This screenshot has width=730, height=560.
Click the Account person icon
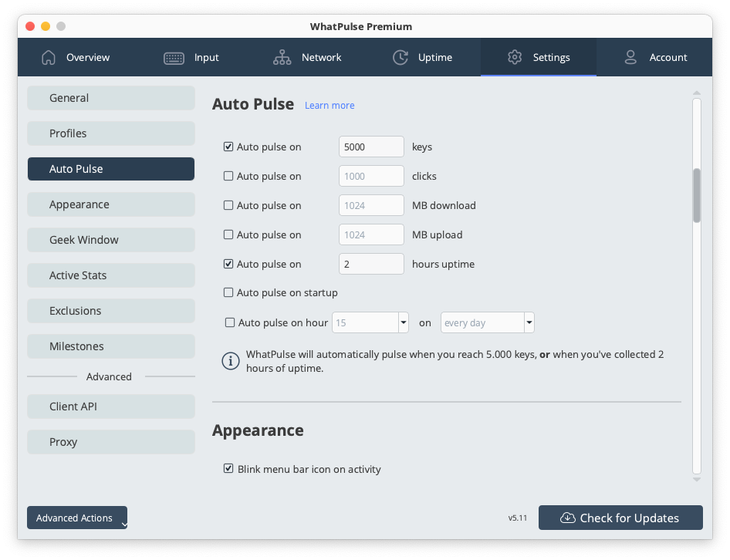tap(630, 57)
